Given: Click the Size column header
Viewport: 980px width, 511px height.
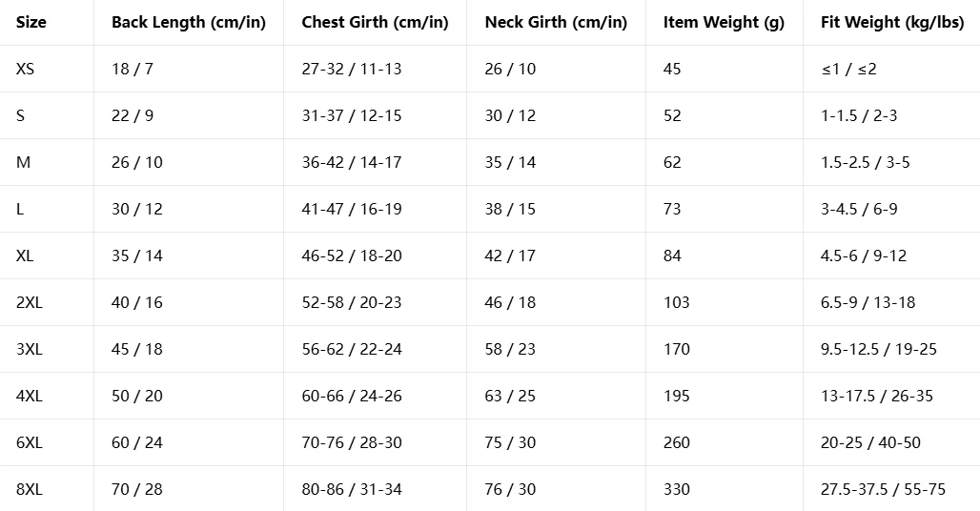Looking at the screenshot, I should [x=31, y=23].
